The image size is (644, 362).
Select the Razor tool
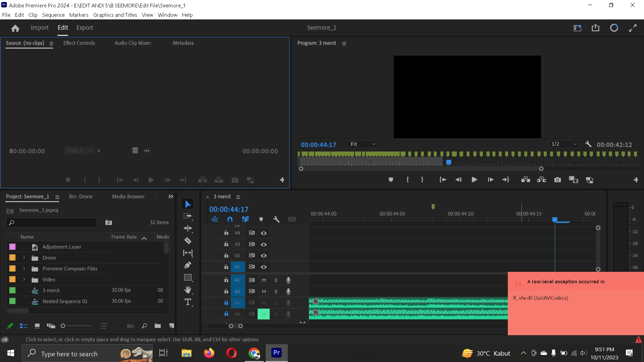click(x=188, y=241)
